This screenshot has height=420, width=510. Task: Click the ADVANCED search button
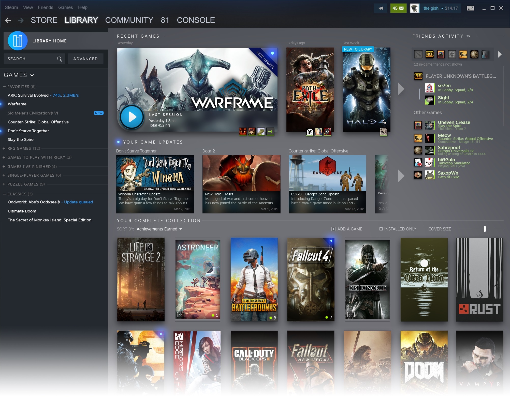(x=85, y=59)
